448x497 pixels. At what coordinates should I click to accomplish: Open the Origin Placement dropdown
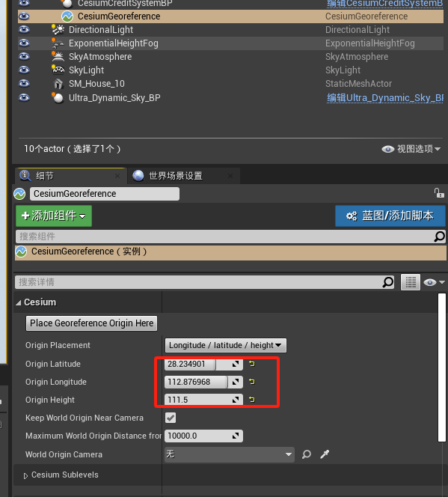pos(225,345)
